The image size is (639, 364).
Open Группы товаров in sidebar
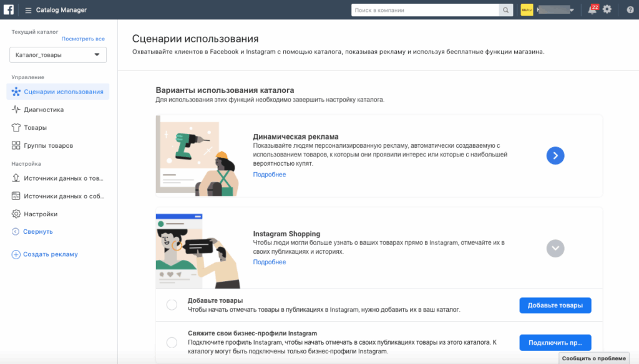[49, 145]
